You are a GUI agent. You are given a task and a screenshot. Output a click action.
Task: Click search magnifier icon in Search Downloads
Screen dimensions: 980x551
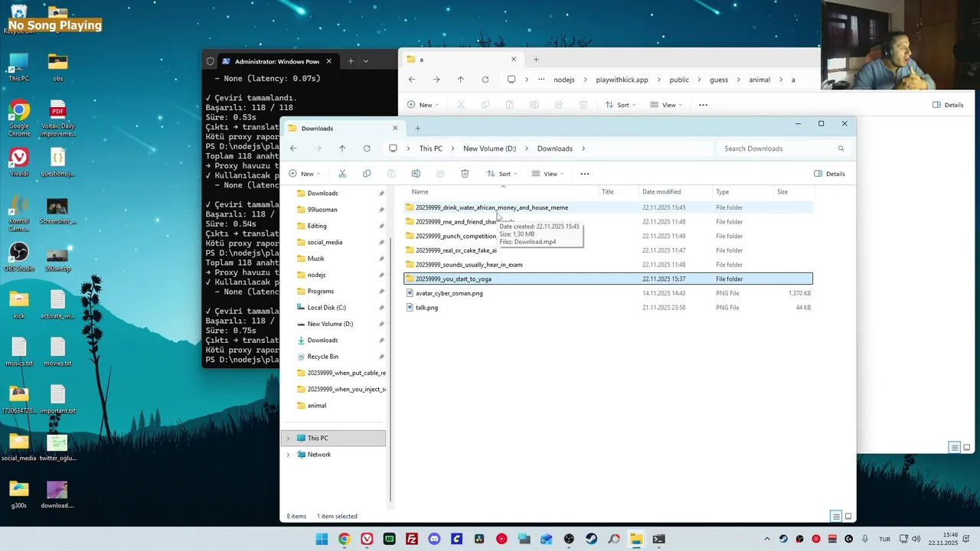point(841,148)
